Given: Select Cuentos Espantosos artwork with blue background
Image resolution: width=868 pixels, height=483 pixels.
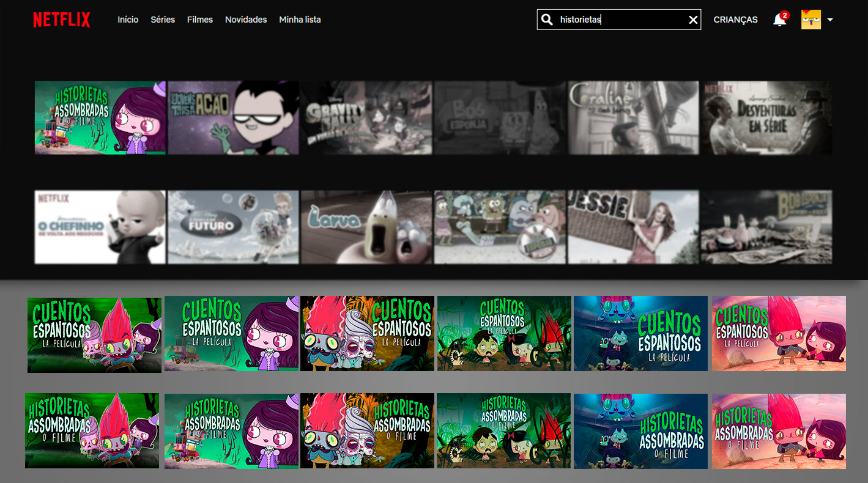Looking at the screenshot, I should click(640, 334).
